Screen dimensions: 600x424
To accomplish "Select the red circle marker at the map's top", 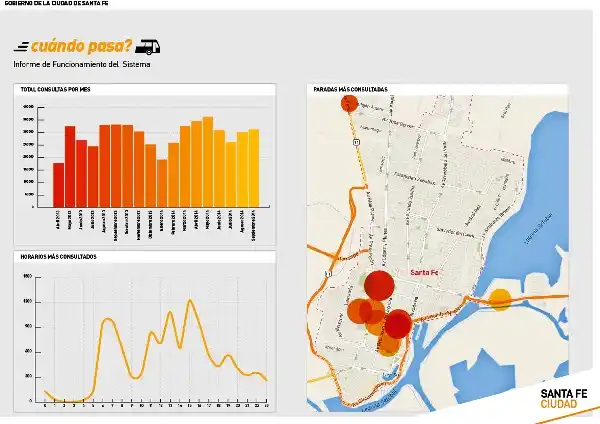I will [x=349, y=103].
